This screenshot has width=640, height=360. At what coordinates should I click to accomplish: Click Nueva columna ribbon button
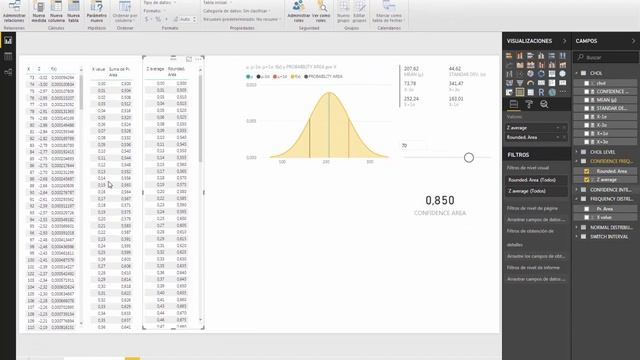click(x=56, y=11)
